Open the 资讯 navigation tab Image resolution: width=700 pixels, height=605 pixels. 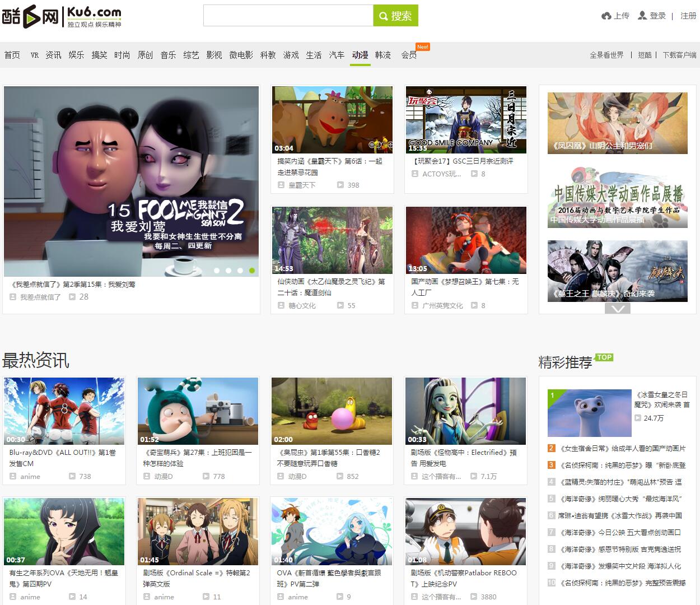coord(53,55)
